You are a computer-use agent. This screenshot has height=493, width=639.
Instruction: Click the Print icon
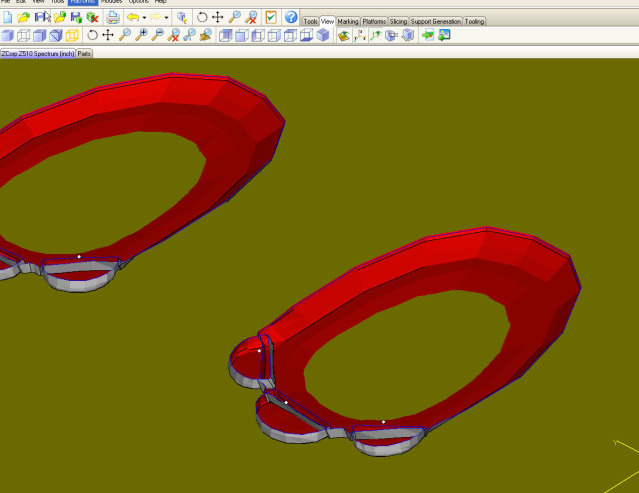click(x=112, y=18)
